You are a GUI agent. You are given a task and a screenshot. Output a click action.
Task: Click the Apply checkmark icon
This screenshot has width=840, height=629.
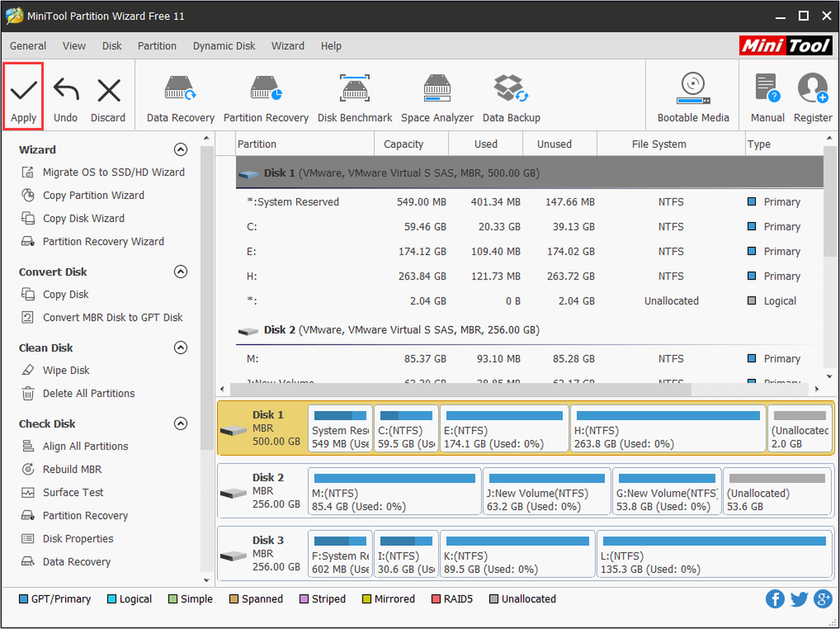pyautogui.click(x=23, y=90)
